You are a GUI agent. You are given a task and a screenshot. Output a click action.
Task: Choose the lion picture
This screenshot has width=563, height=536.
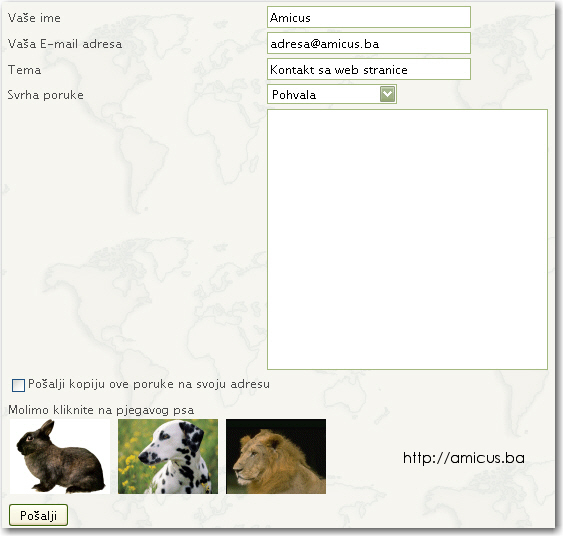click(x=276, y=456)
